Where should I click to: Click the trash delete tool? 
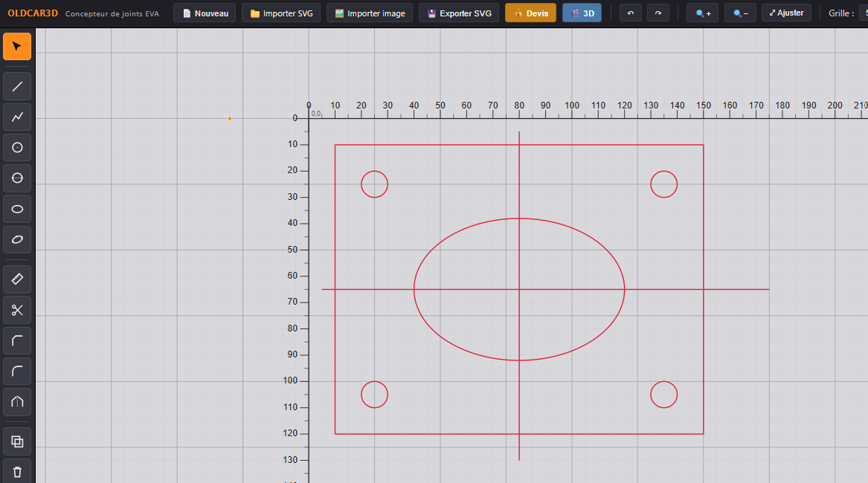click(17, 472)
